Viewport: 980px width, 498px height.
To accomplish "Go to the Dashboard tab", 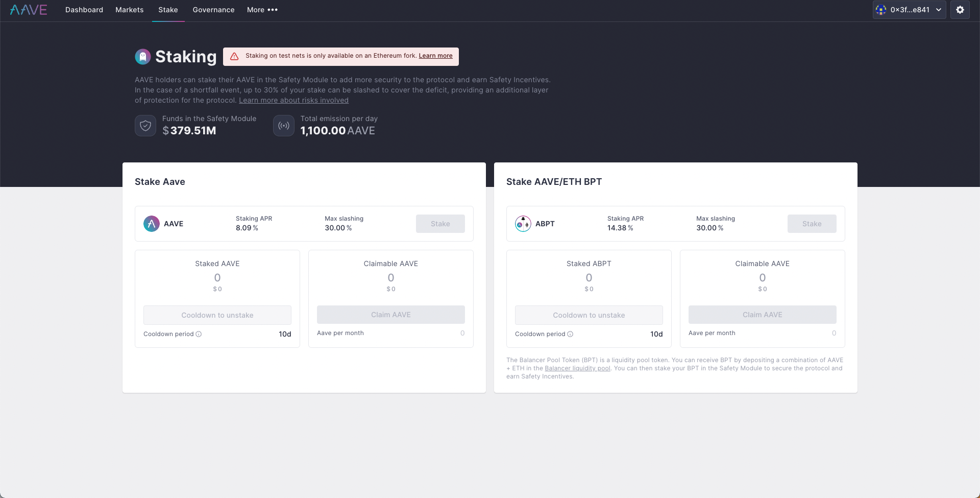I will (84, 10).
